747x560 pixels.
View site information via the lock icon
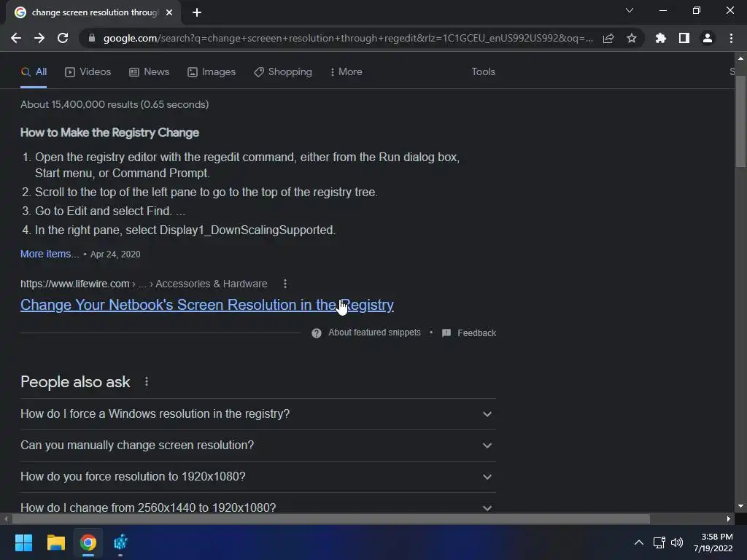(92, 38)
